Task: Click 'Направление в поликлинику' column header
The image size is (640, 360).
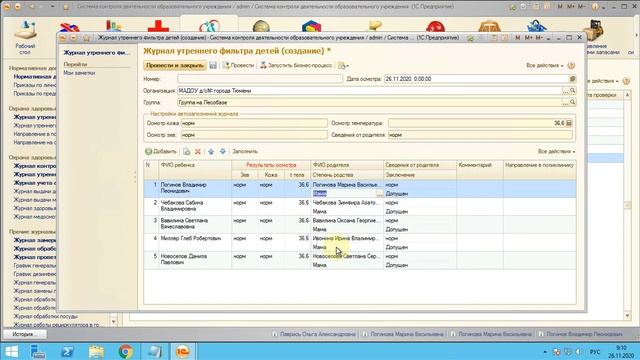Action: coord(540,165)
